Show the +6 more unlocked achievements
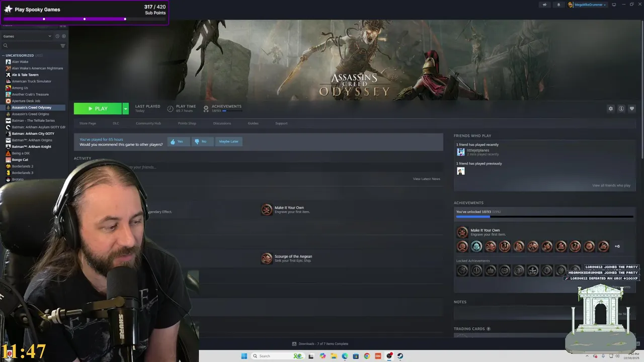Screen dimensions: 644x362 [x=617, y=246]
